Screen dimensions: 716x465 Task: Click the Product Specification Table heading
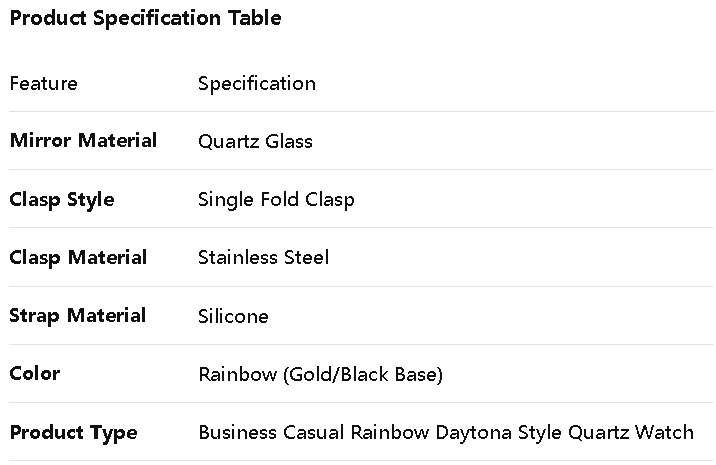pos(145,18)
